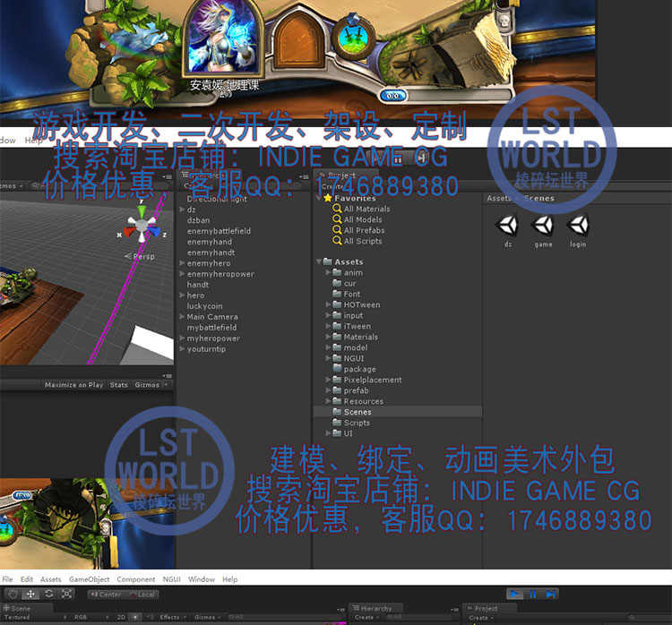Open Gizmos dropdown in Game view bar
This screenshot has width=672, height=625.
click(x=151, y=385)
